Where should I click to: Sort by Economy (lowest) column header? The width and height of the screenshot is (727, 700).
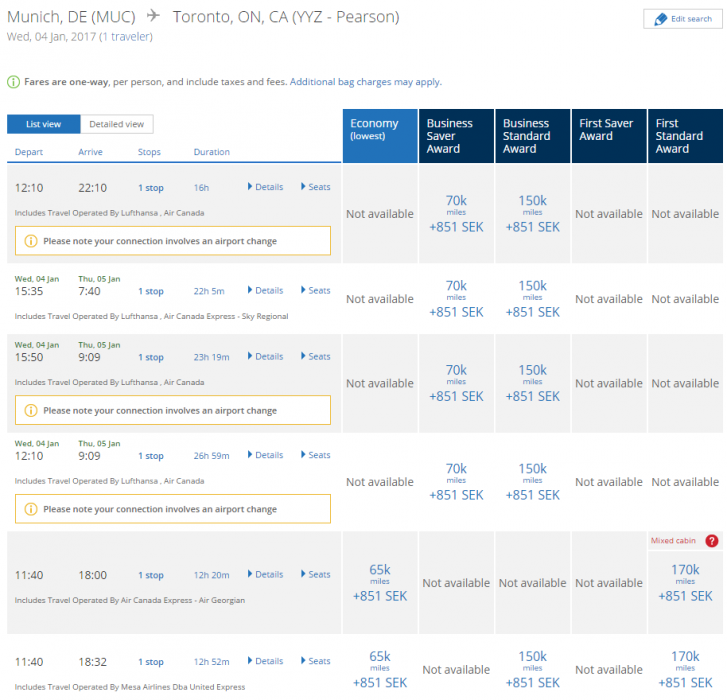[x=380, y=136]
